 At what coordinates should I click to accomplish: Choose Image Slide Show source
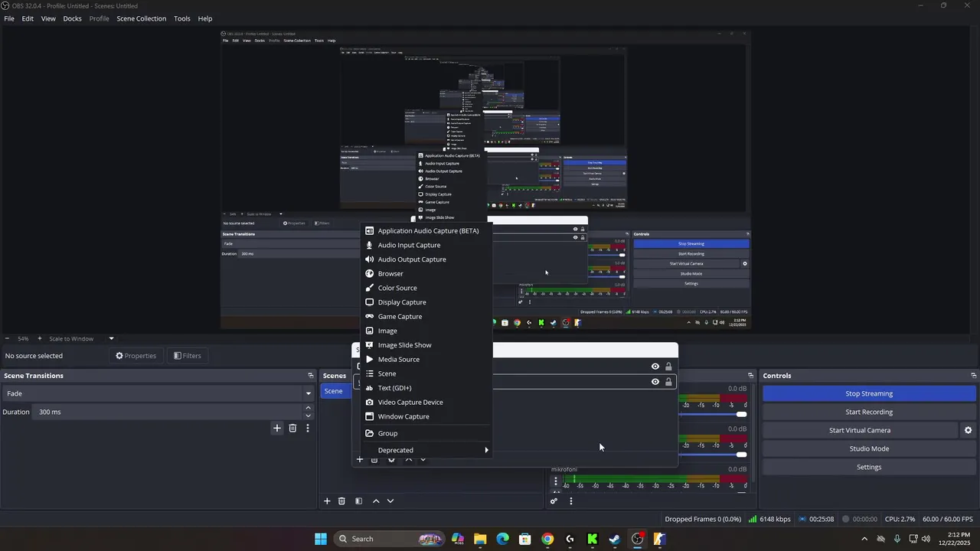click(426, 345)
